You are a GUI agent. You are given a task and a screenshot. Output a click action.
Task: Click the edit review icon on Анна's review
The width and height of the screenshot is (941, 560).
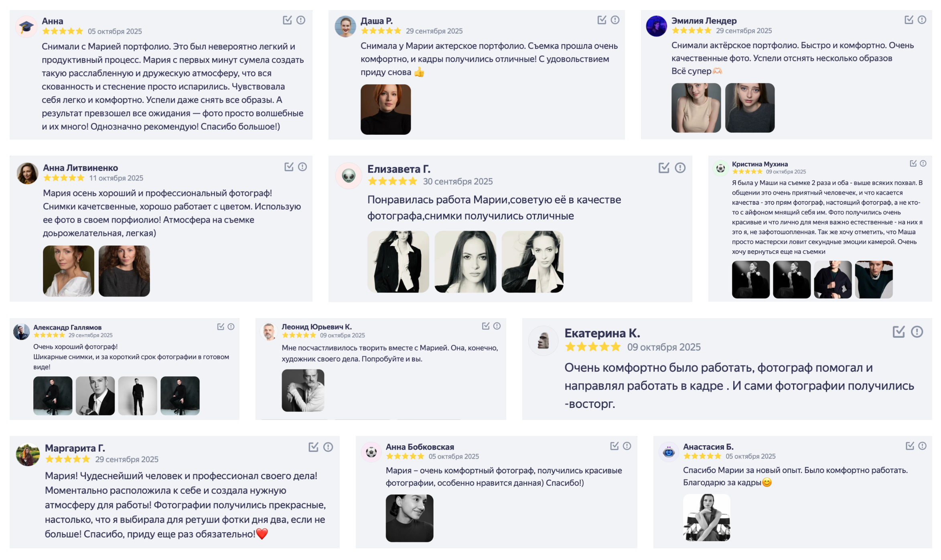[287, 20]
